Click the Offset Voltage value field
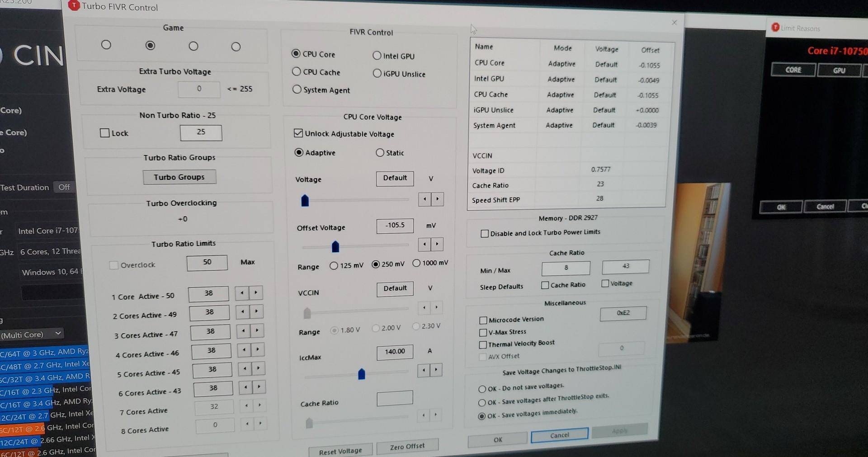 (395, 225)
